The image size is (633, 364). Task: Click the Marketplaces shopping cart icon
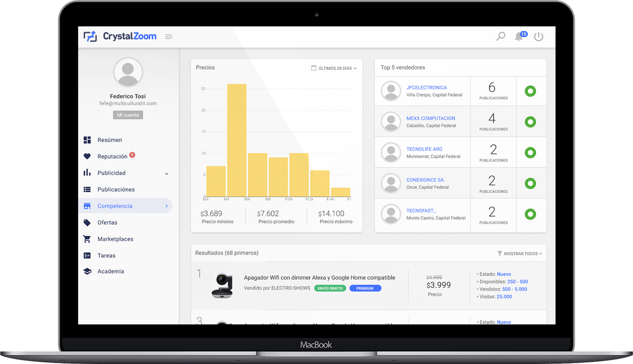(87, 239)
